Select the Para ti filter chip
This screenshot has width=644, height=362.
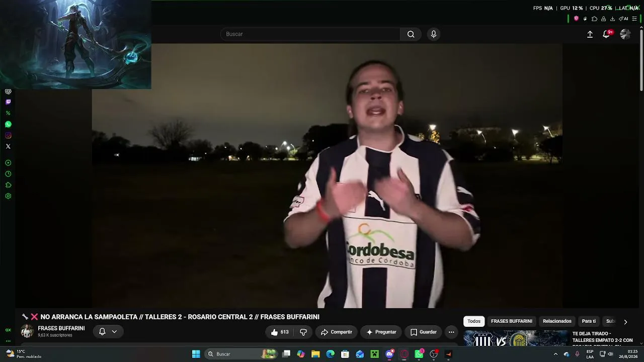coord(589,321)
